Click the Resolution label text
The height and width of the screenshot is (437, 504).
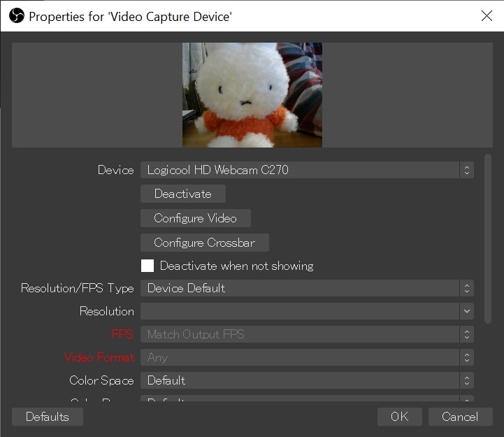pos(107,311)
